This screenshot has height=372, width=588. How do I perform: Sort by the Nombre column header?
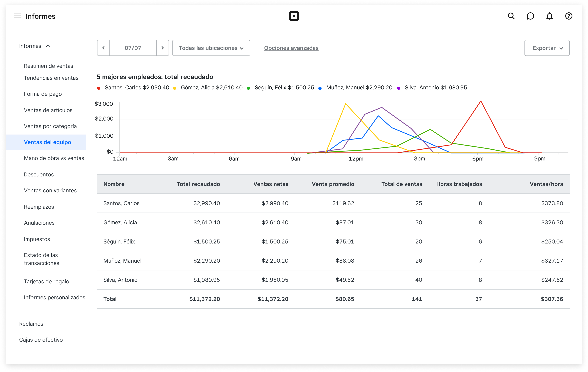114,184
